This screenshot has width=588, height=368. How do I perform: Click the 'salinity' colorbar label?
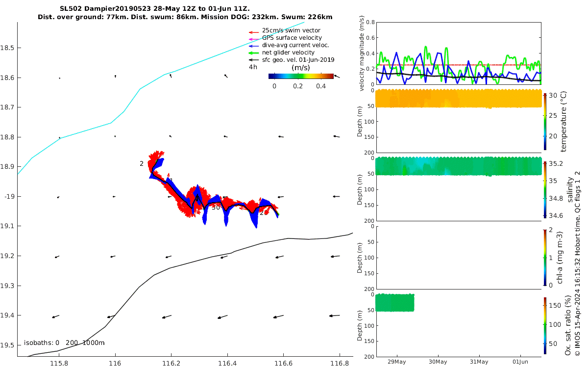(569, 189)
